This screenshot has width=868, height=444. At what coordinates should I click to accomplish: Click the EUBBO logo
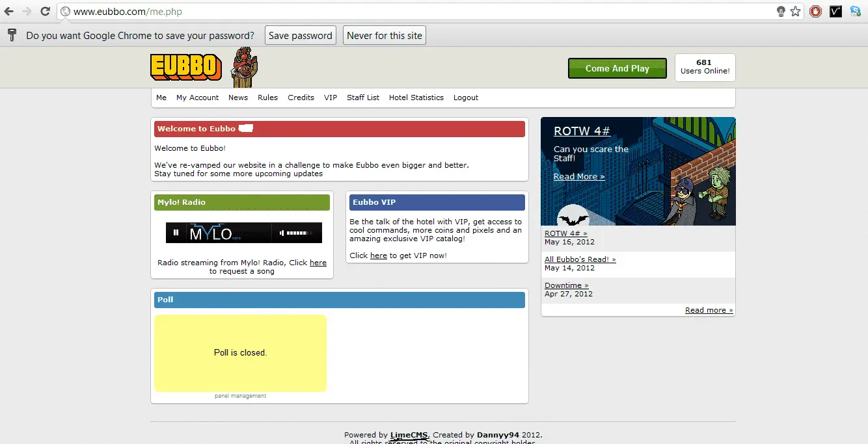[x=186, y=66]
